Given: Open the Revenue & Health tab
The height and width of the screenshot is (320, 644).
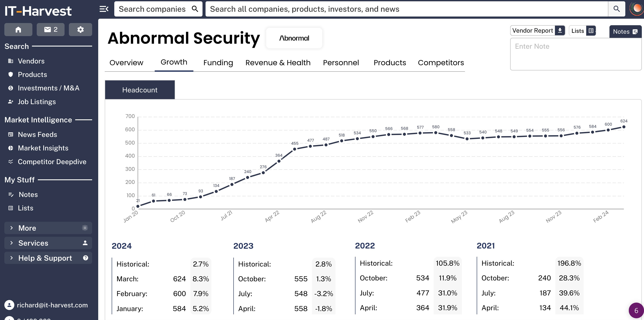Looking at the screenshot, I should (278, 63).
